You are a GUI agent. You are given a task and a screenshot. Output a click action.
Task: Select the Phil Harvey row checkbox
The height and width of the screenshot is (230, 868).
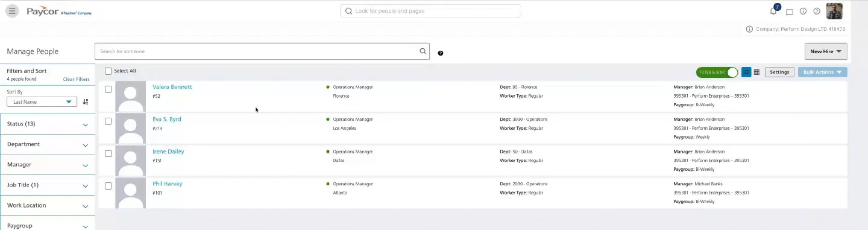[x=108, y=186]
